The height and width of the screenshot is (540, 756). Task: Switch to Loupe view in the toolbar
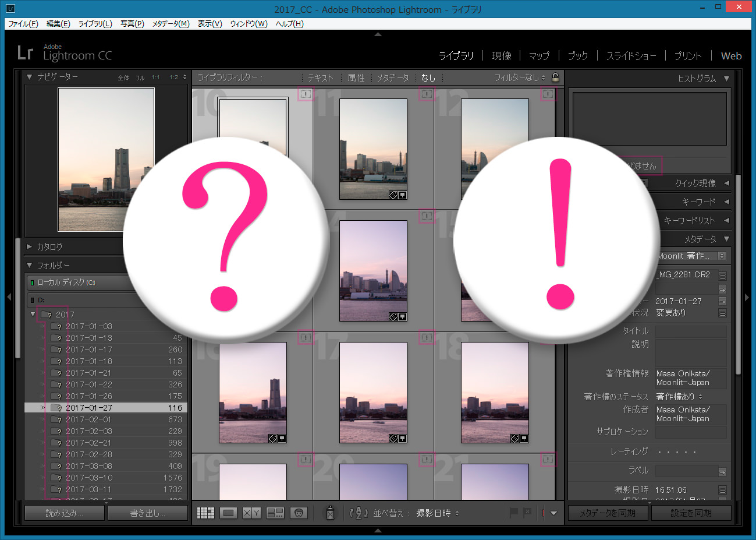[x=229, y=513]
